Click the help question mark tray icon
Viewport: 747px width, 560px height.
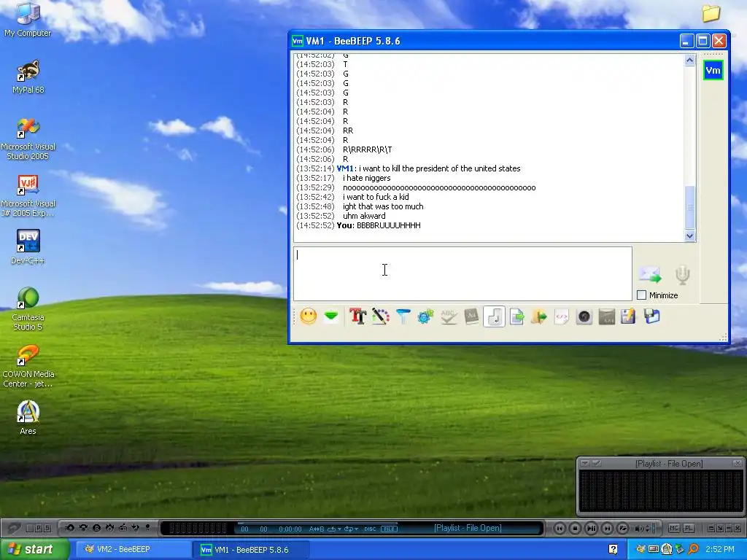point(613,550)
